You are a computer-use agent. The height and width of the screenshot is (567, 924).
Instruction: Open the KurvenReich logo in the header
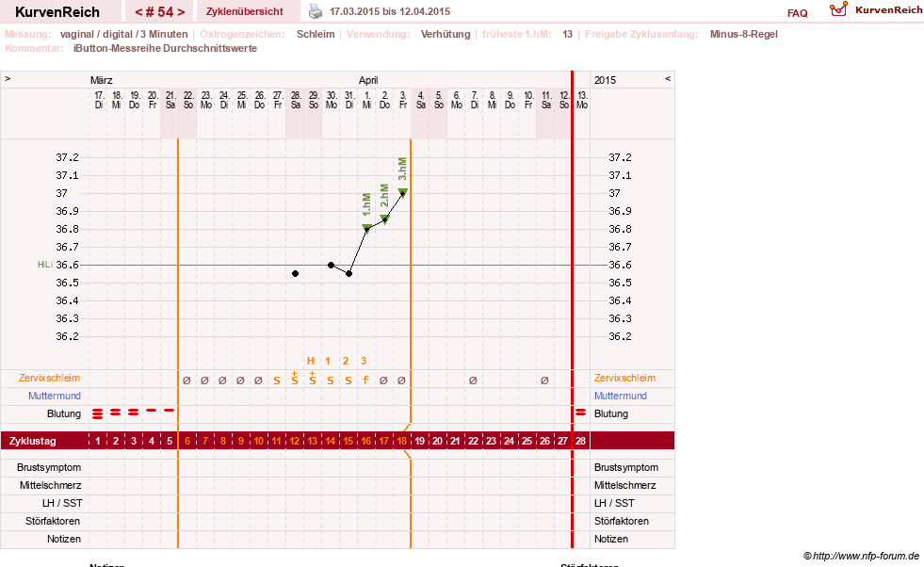tap(876, 10)
